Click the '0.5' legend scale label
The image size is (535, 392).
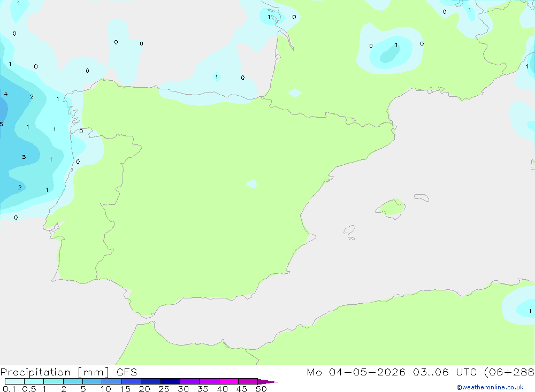[29, 389]
